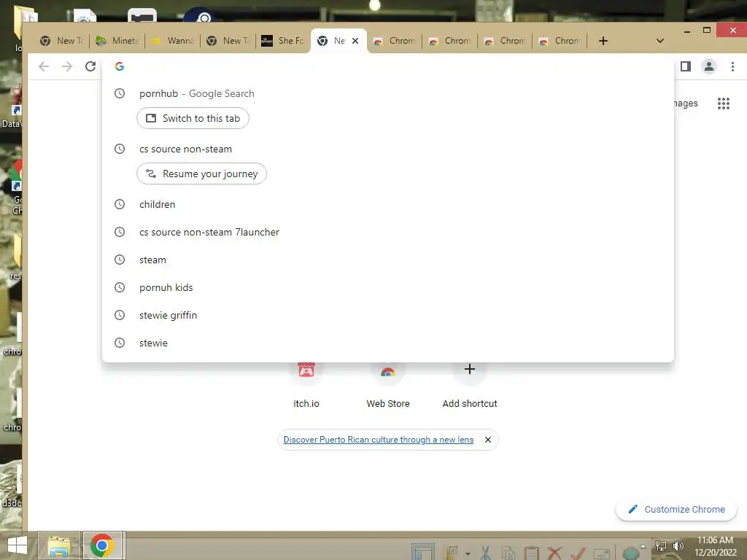Screen dimensions: 747x560
Task: Click the red X delete icon on taskbar
Action: pyautogui.click(x=554, y=553)
